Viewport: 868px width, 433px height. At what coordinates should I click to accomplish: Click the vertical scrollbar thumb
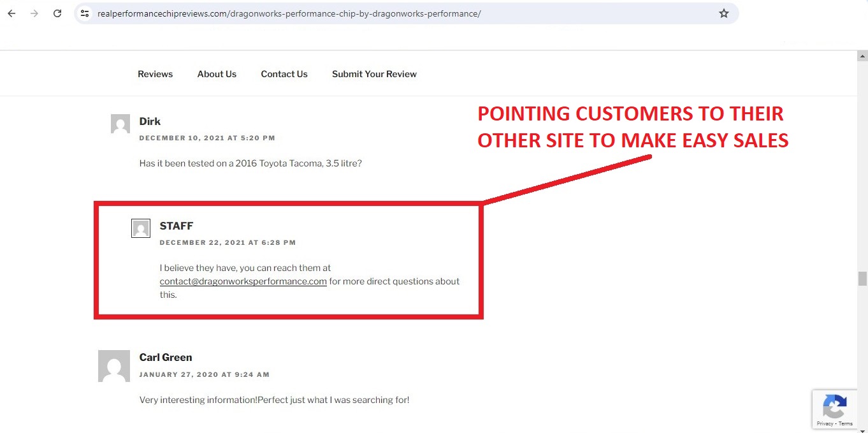coord(862,279)
